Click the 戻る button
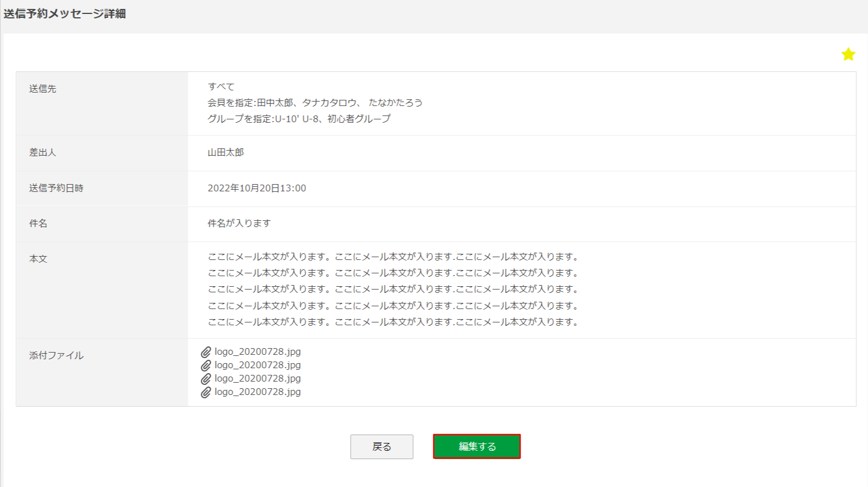The image size is (868, 487). click(x=382, y=447)
